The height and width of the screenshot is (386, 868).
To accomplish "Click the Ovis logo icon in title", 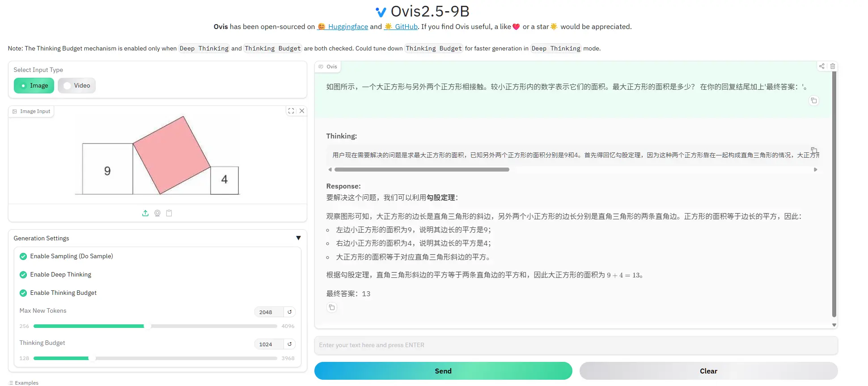I will coord(381,12).
